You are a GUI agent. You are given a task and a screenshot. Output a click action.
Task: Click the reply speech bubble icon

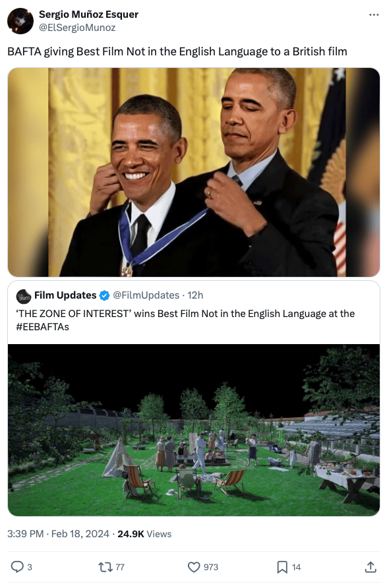[17, 567]
